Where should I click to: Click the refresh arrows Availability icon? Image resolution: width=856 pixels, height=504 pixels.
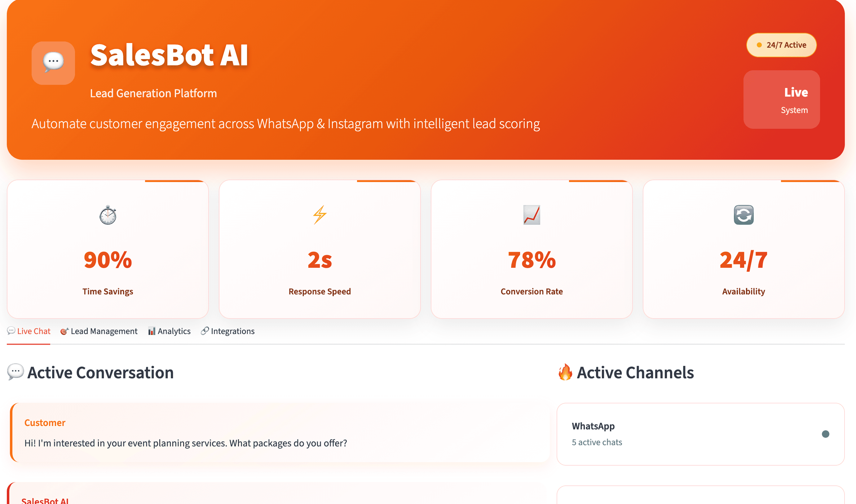[x=743, y=215]
